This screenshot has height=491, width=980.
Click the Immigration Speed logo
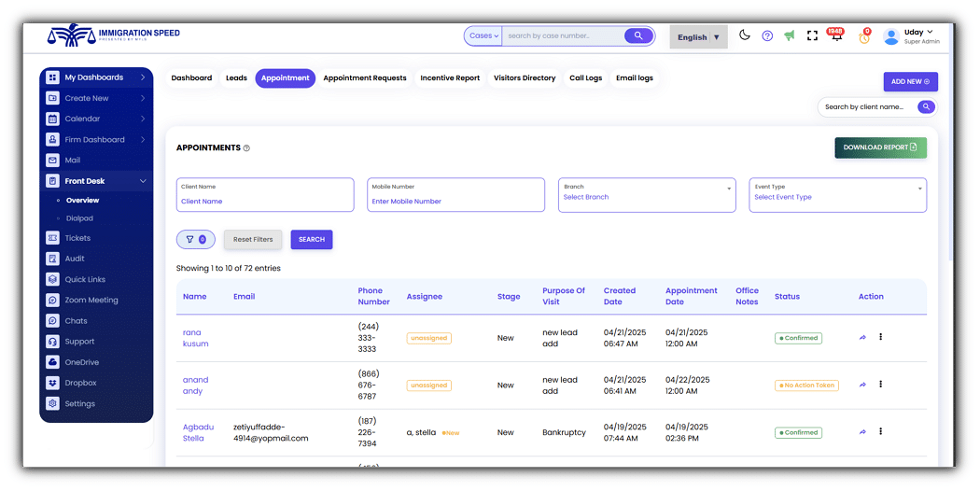114,35
